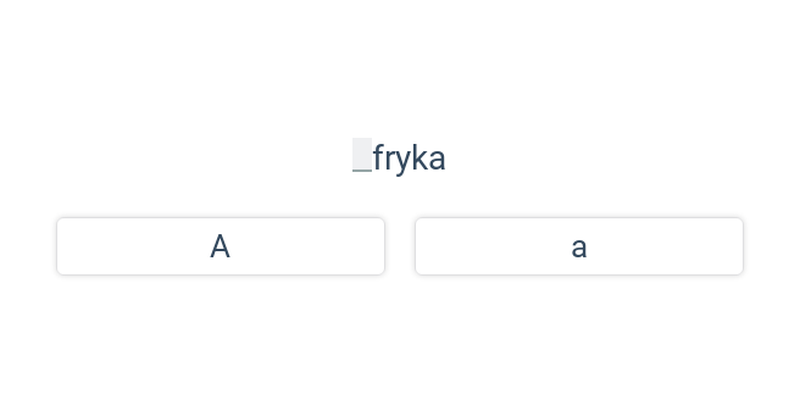Click the gray missing-letter box
The height and width of the screenshot is (400, 800).
click(x=362, y=155)
